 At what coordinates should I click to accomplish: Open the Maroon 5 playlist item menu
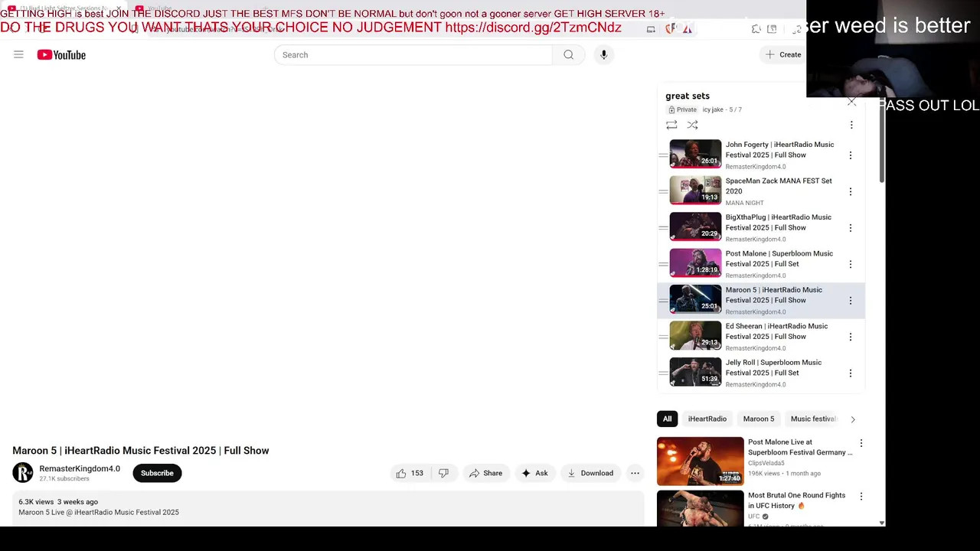850,301
